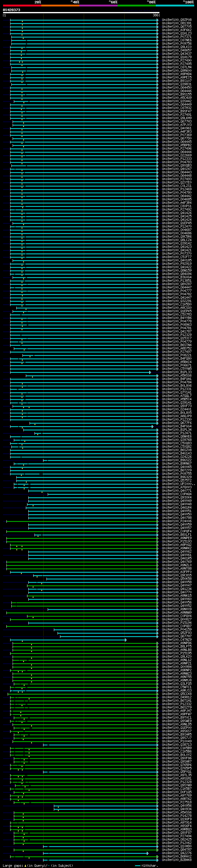The image size is (197, 868).
Task: Open the UniRef100_Q1EP45 entry
Action: (x=177, y=223)
